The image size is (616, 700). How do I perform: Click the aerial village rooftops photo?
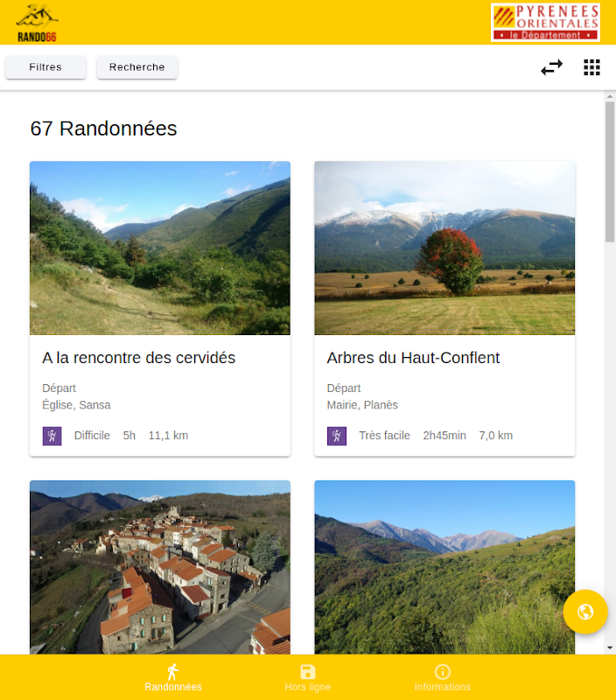click(160, 567)
